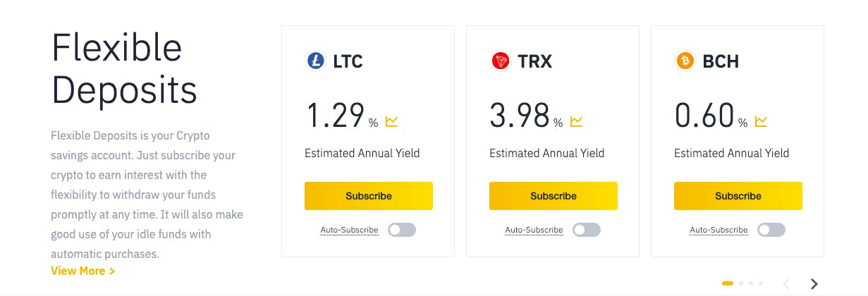Select the last carousel page dot
The image size is (868, 296).
pyautogui.click(x=761, y=283)
